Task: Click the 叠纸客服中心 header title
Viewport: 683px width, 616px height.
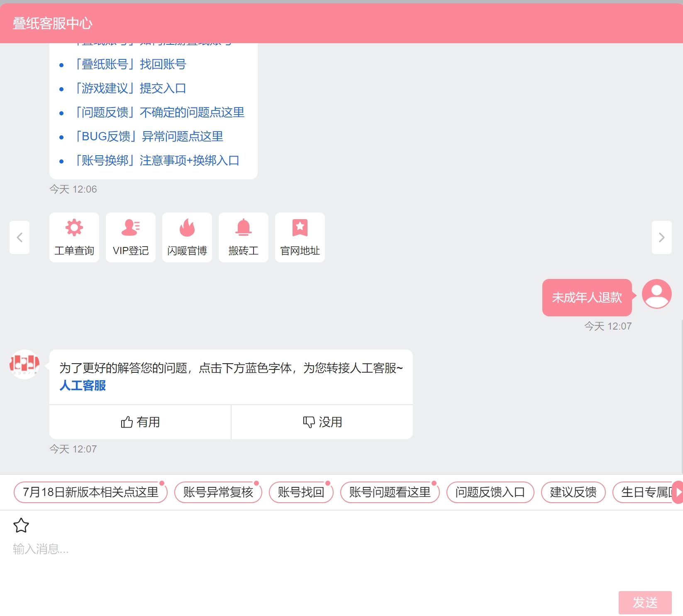Action: coord(52,24)
